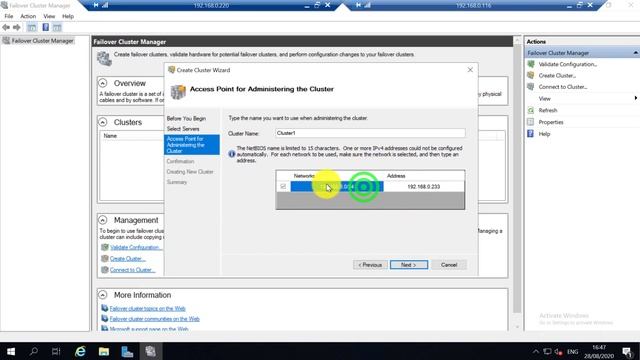
Task: Expand the View submenu arrow in Actions
Action: tap(636, 98)
